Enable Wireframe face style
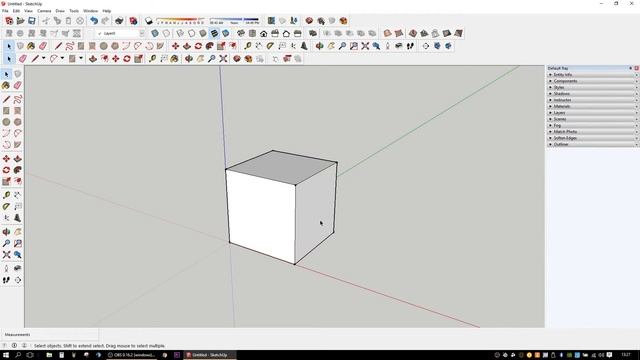 pos(180,33)
